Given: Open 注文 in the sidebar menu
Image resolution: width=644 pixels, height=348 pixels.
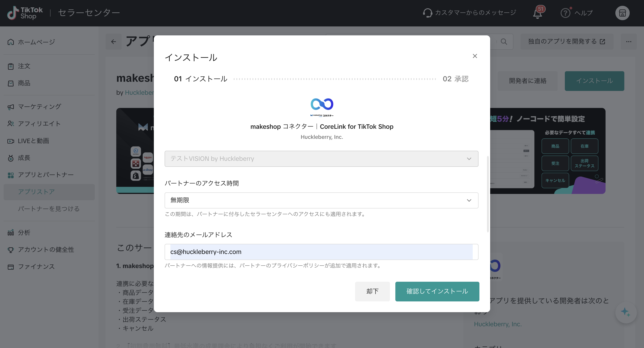Looking at the screenshot, I should tap(24, 66).
